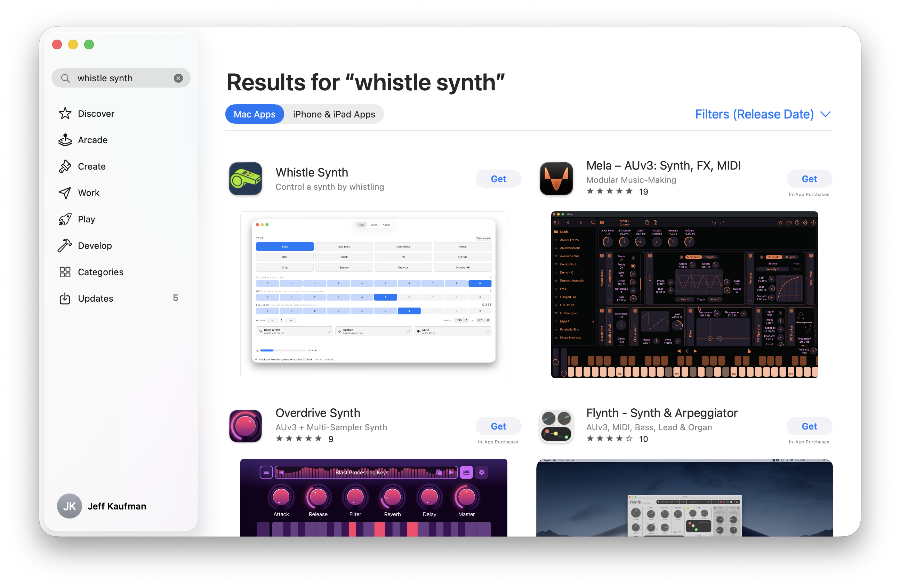
Task: Open the Discover star icon in sidebar
Action: [65, 113]
